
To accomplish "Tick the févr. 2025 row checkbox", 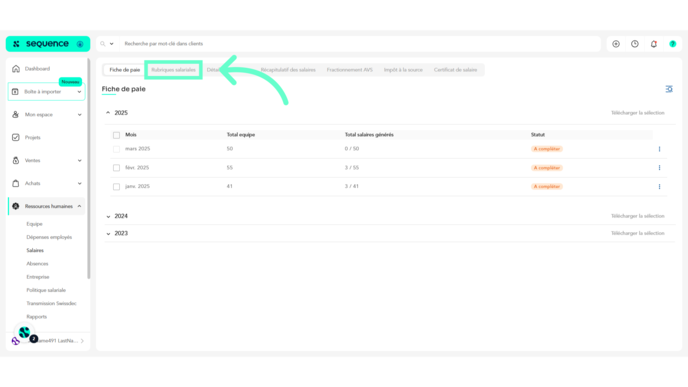I will tap(116, 168).
